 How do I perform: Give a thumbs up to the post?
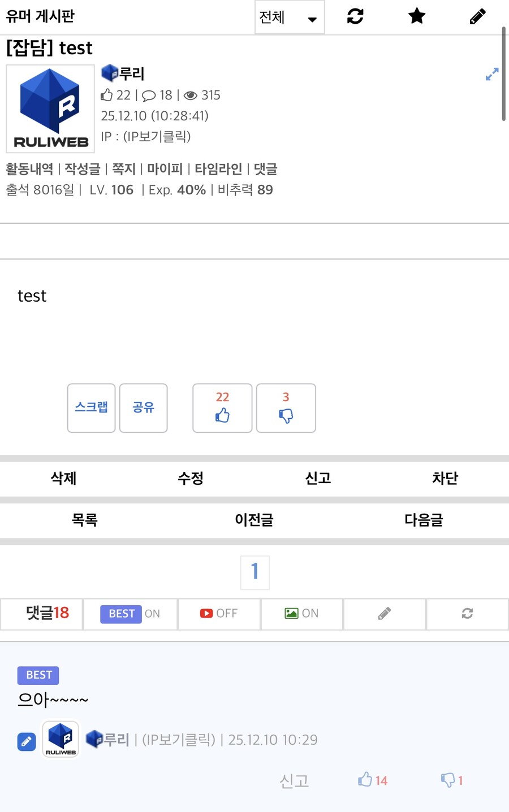pyautogui.click(x=222, y=408)
